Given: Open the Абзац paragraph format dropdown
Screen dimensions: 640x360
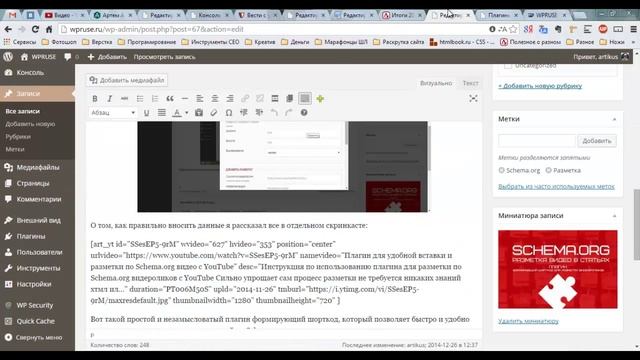Looking at the screenshot, I should [x=113, y=113].
